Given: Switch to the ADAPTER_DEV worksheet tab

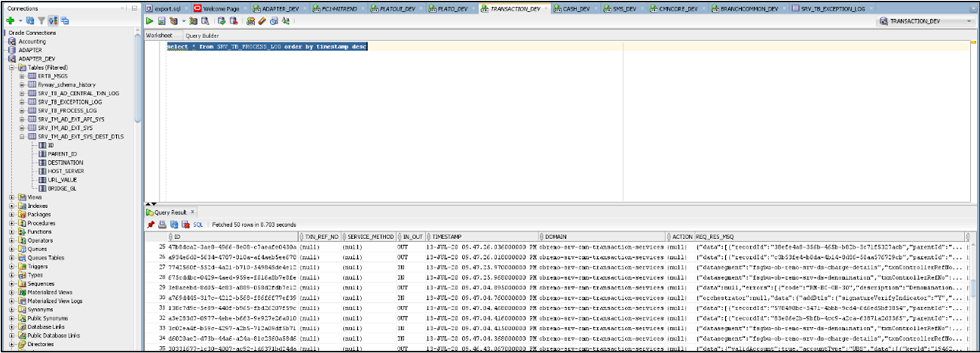Looking at the screenshot, I should [x=278, y=8].
